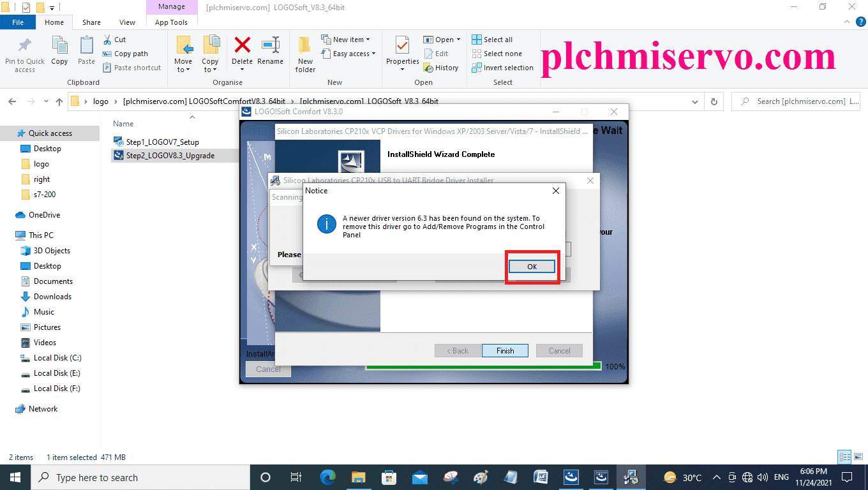
Task: Switch to the View ribbon tab
Action: pos(127,22)
